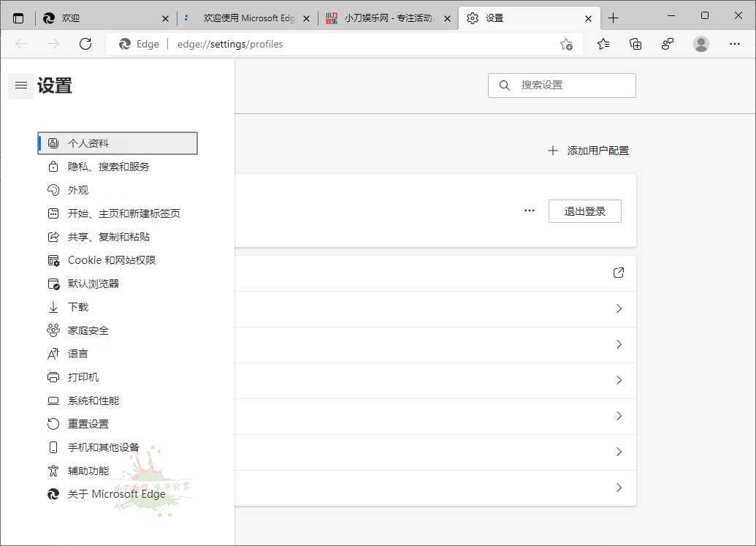The height and width of the screenshot is (546, 756).
Task: Open 关于 Microsoft Edge in the sidebar
Action: tap(117, 494)
